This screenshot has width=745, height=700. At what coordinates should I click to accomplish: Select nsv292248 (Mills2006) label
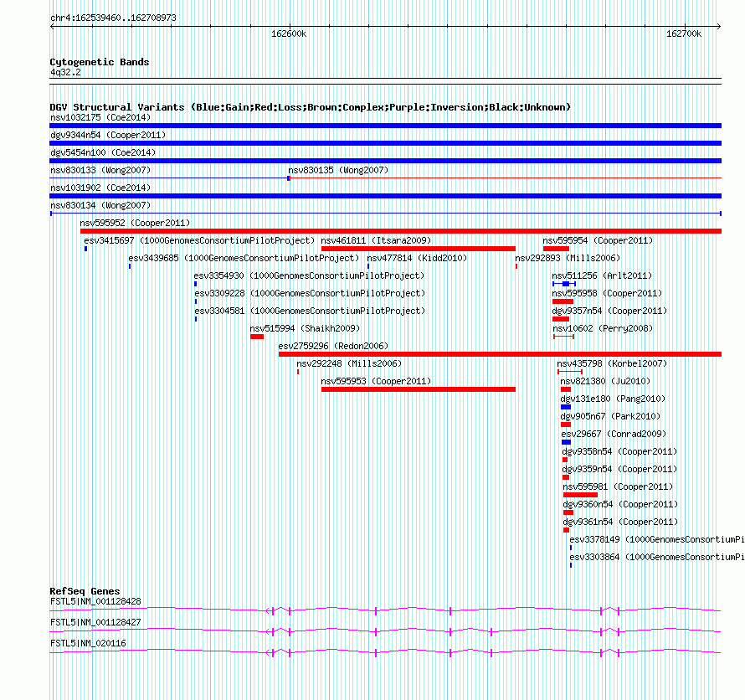[x=349, y=363]
